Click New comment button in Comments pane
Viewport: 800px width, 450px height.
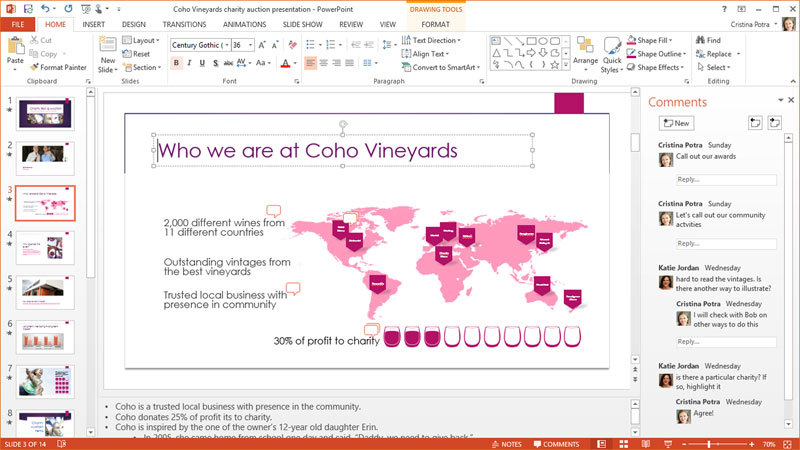pyautogui.click(x=675, y=123)
